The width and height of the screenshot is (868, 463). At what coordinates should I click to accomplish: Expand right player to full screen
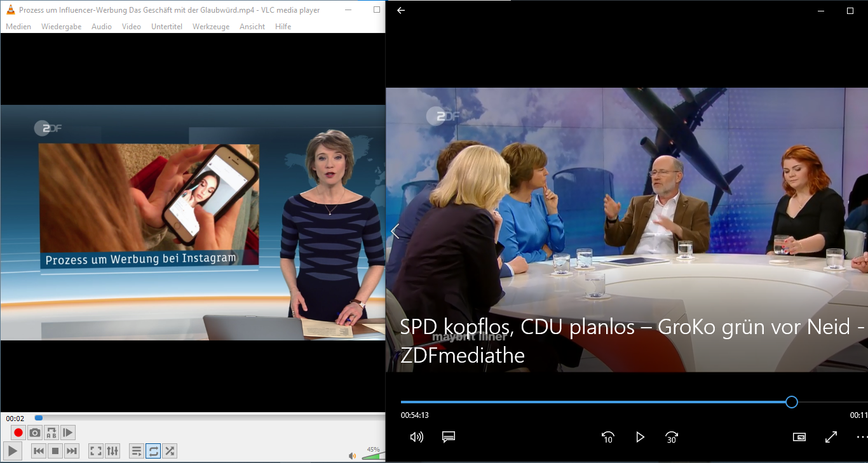[831, 437]
